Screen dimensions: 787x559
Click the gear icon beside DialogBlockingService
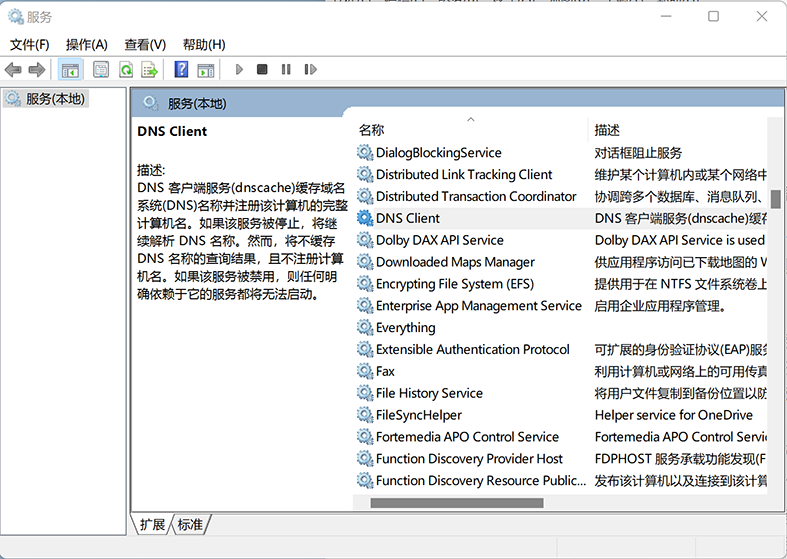(x=365, y=153)
